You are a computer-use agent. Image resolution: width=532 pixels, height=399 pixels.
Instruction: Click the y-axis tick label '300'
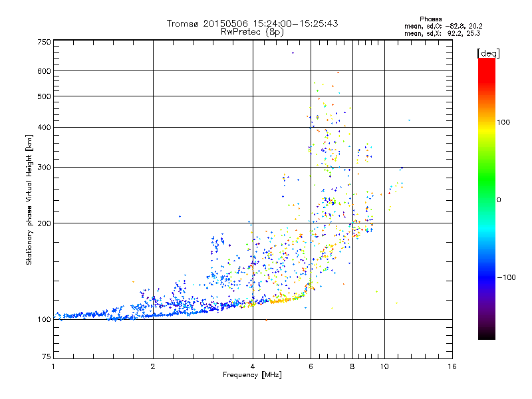44,168
